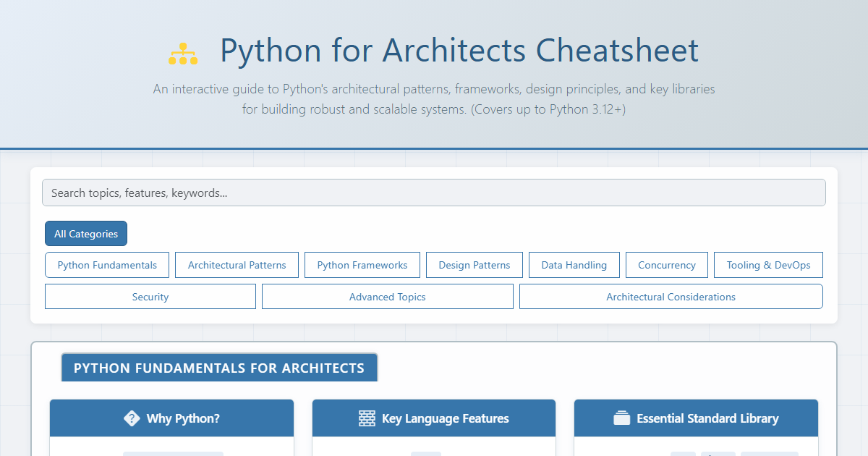Select Architectural Considerations filter

point(671,297)
